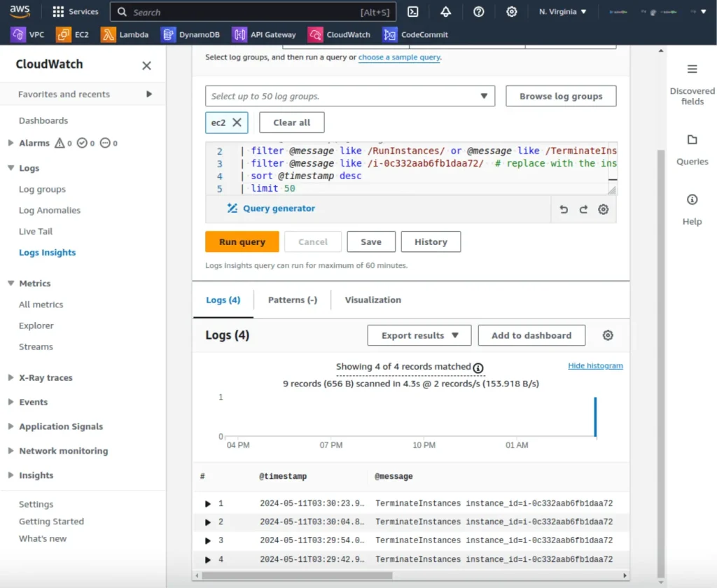Click the Run query button
Viewport: 717px width, 588px height.
[x=242, y=241]
